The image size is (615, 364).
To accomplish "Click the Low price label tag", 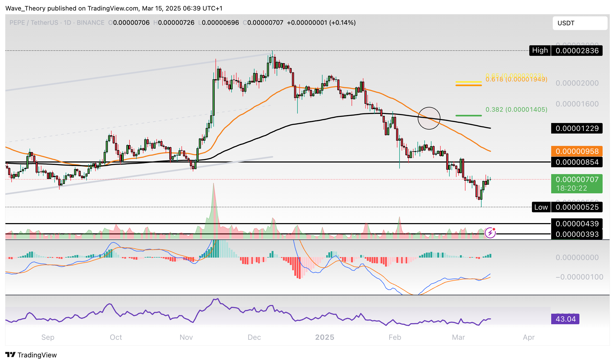I will pos(541,207).
